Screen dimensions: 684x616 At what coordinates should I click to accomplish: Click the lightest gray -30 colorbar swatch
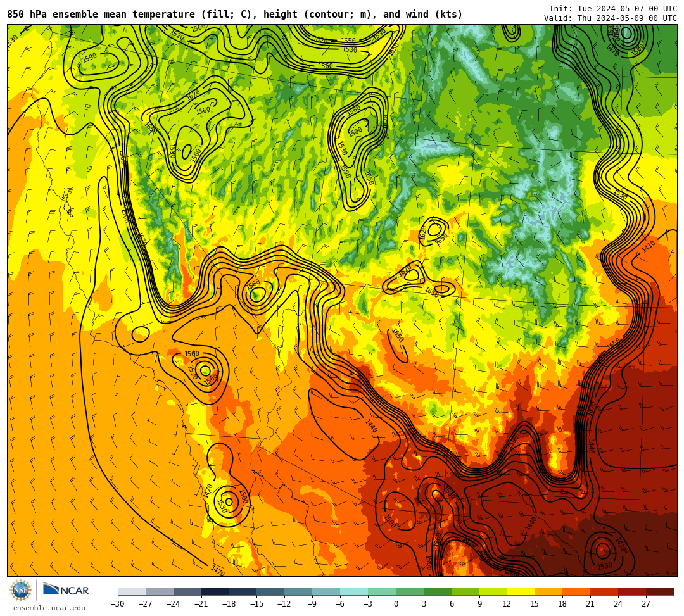pyautogui.click(x=132, y=591)
